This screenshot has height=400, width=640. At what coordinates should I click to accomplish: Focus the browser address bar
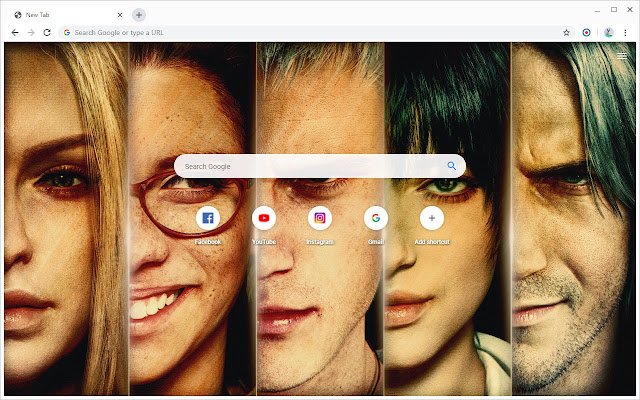(317, 33)
